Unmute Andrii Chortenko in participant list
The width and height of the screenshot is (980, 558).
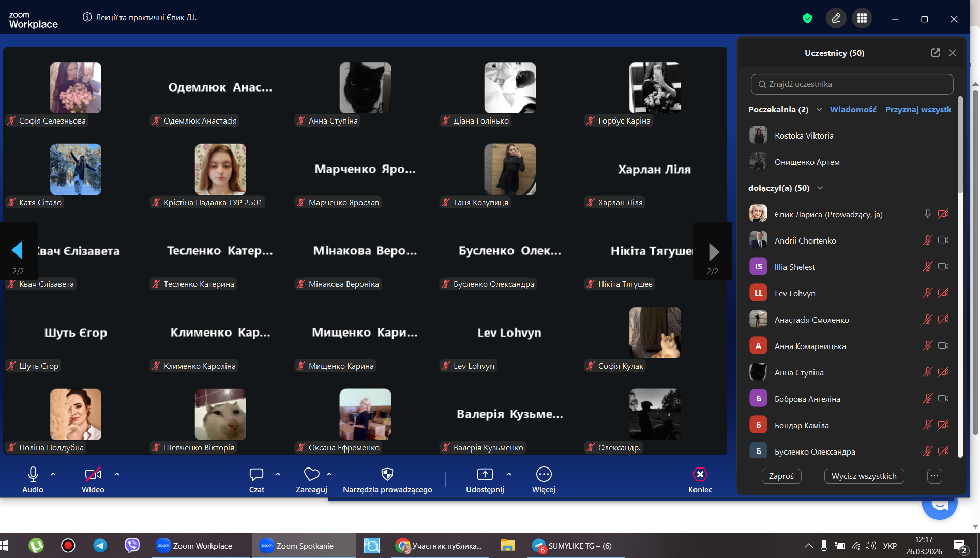click(927, 240)
